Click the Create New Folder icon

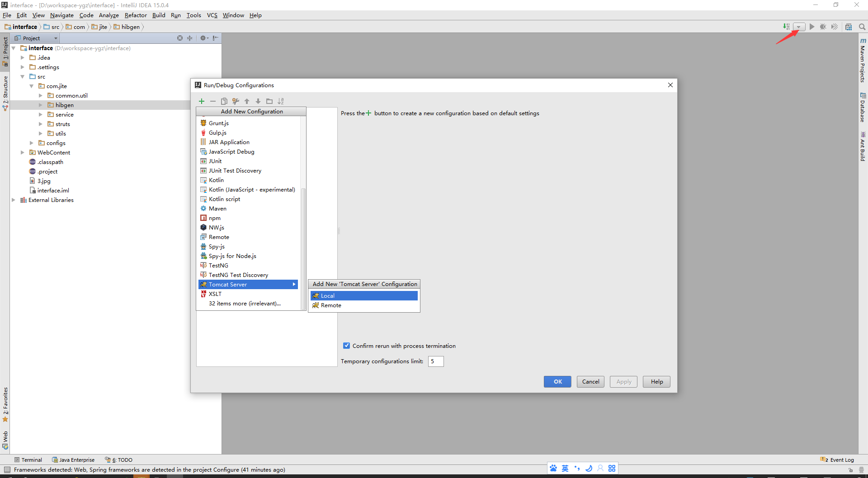pyautogui.click(x=269, y=101)
